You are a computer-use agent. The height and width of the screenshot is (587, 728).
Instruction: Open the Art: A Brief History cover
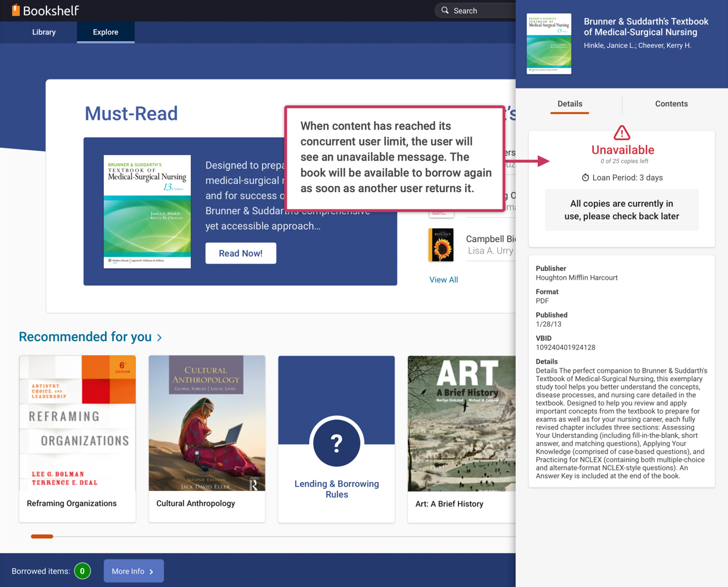tap(461, 424)
